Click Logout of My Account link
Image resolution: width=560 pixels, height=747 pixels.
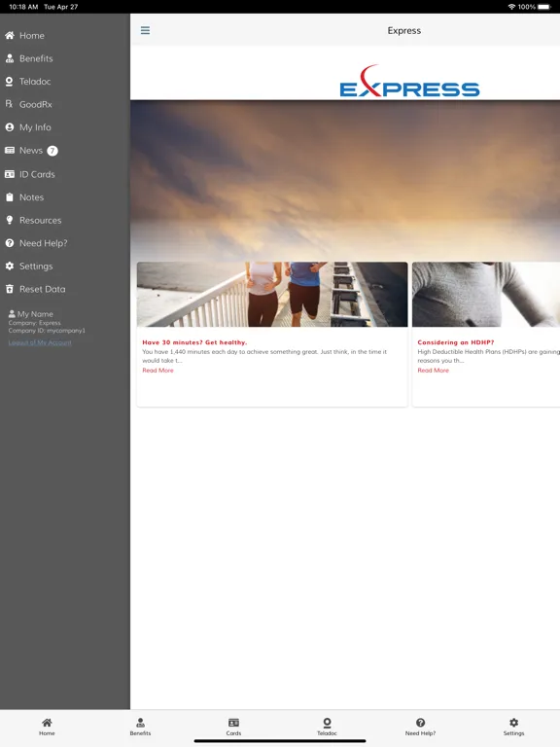point(40,342)
